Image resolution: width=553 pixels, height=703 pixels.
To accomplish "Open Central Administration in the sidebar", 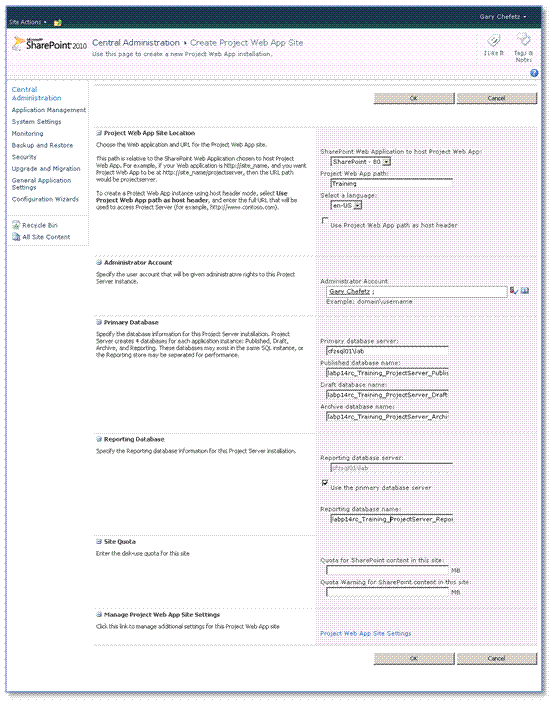I will pyautogui.click(x=36, y=94).
